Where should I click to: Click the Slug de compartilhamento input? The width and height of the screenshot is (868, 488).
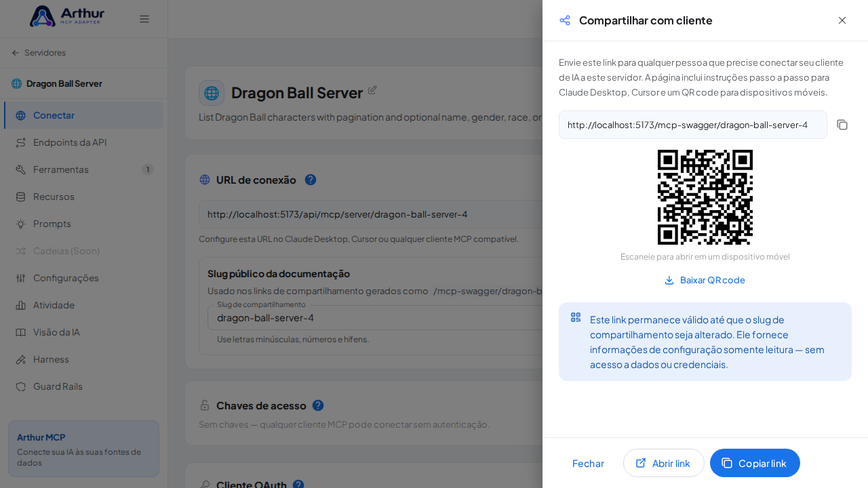(375, 317)
